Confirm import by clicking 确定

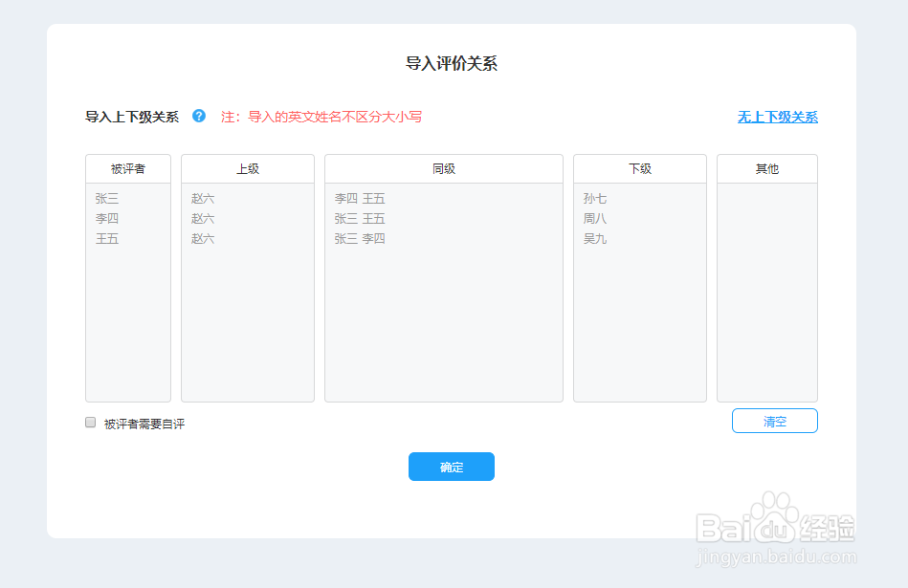451,467
